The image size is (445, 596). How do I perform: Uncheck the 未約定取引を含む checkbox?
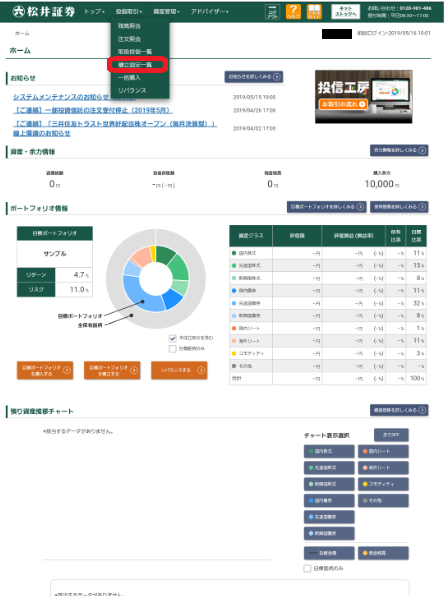click(x=173, y=338)
